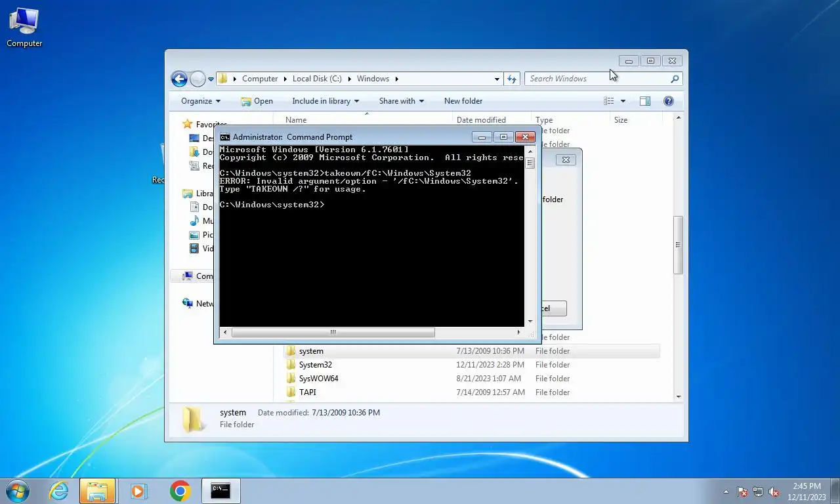The image size is (840, 504).
Task: Click the search magnifier icon
Action: pos(675,79)
